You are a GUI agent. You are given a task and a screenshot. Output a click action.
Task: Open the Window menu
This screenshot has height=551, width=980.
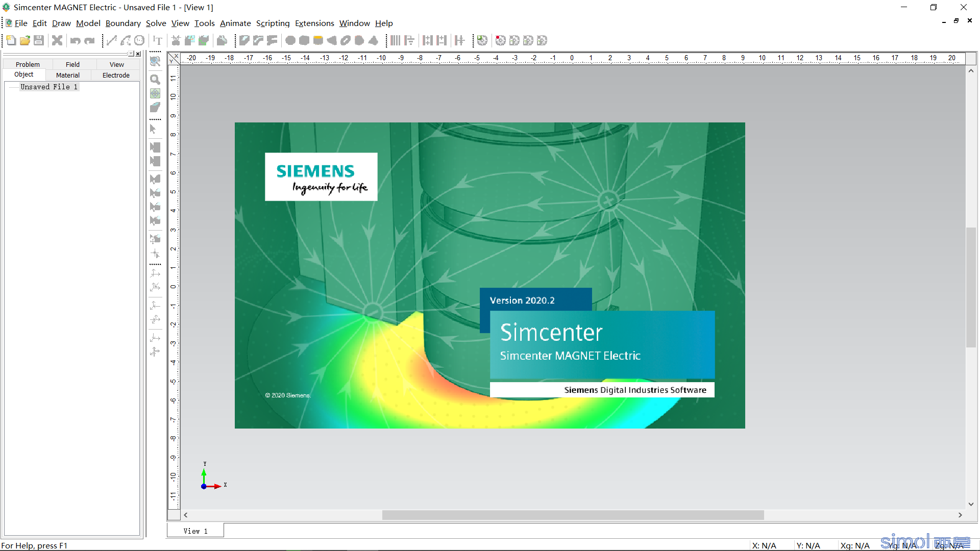(x=354, y=23)
